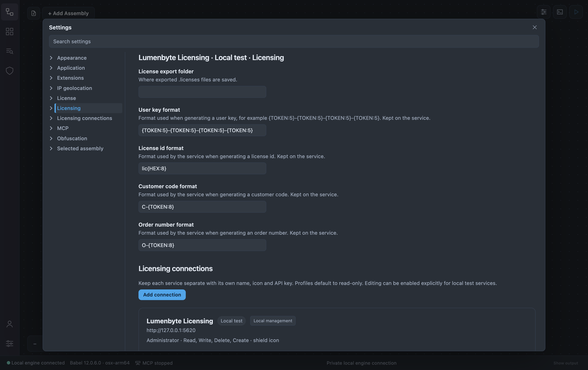This screenshot has width=588, height=370.
Task: Click Show output in status bar
Action: (566, 363)
